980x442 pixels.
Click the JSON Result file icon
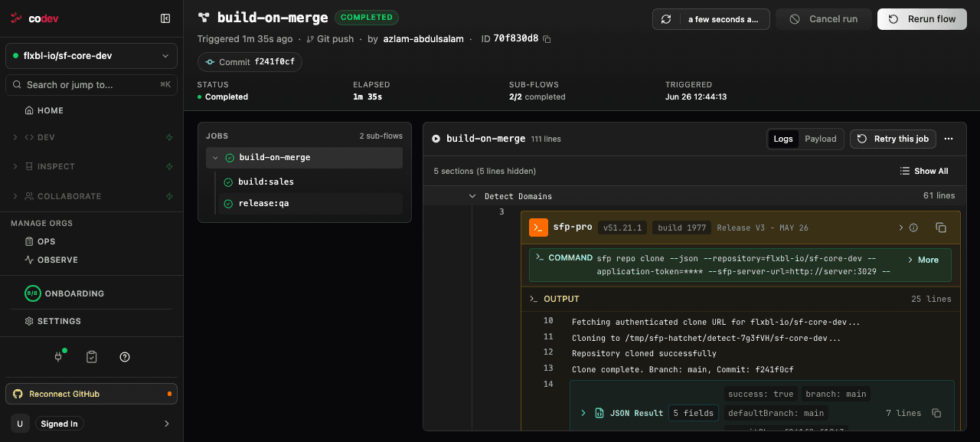599,413
